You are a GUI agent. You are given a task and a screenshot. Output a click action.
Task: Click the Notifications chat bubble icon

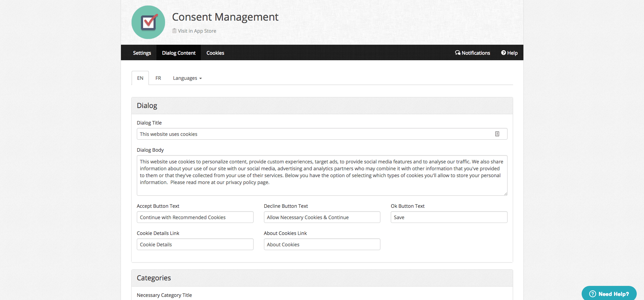[x=458, y=53]
